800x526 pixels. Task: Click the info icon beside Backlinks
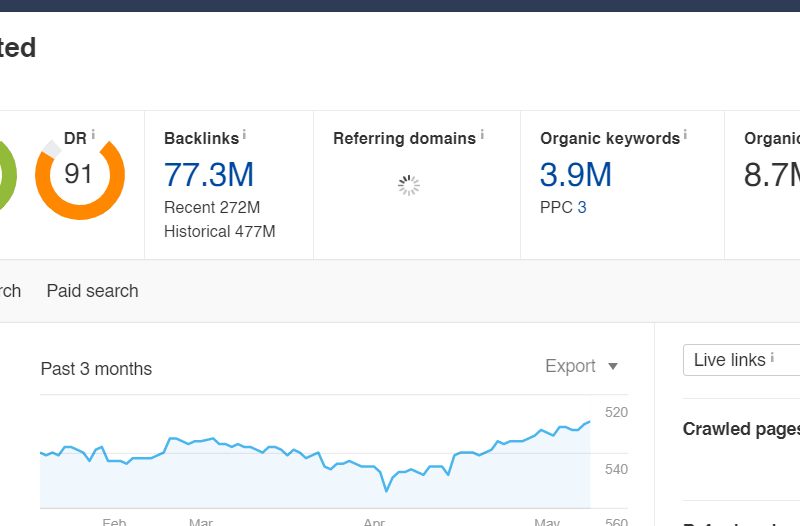(x=244, y=134)
